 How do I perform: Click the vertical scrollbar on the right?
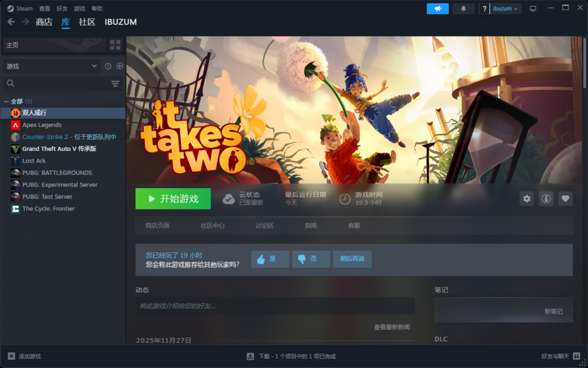pyautogui.click(x=585, y=65)
